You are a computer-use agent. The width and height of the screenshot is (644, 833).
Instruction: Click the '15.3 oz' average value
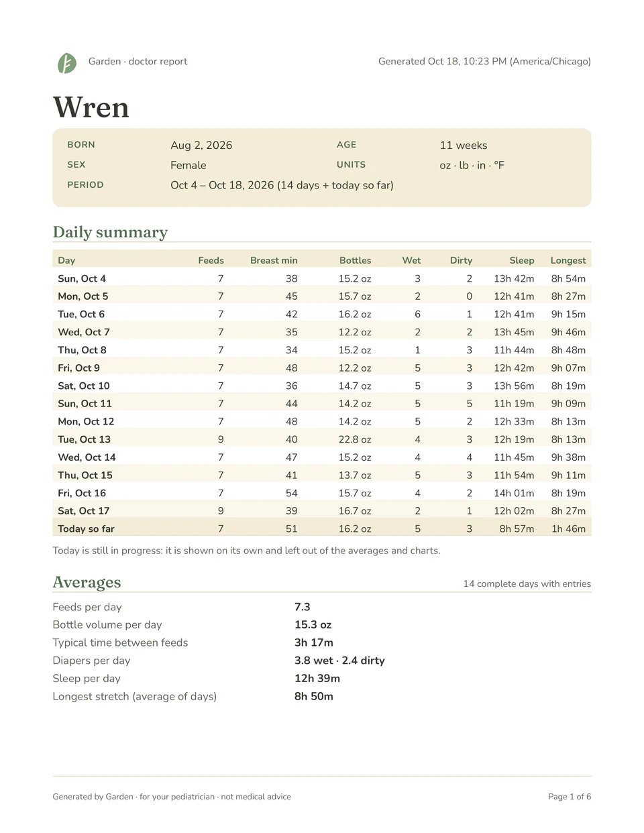click(x=313, y=624)
